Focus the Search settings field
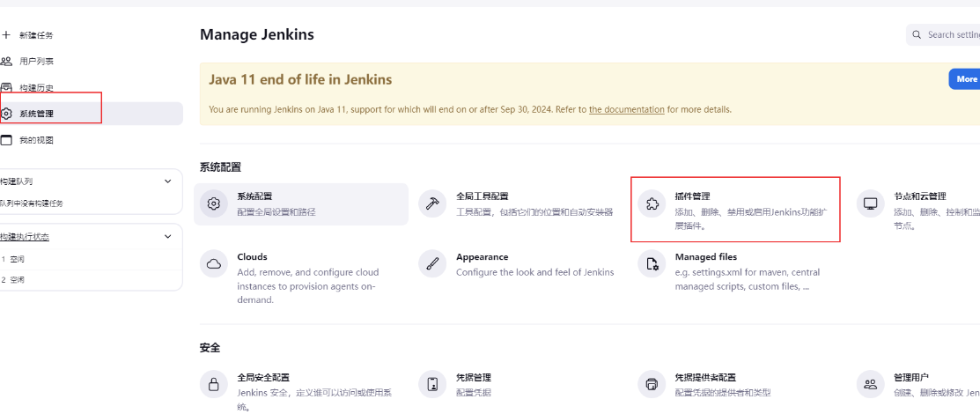 pyautogui.click(x=951, y=35)
